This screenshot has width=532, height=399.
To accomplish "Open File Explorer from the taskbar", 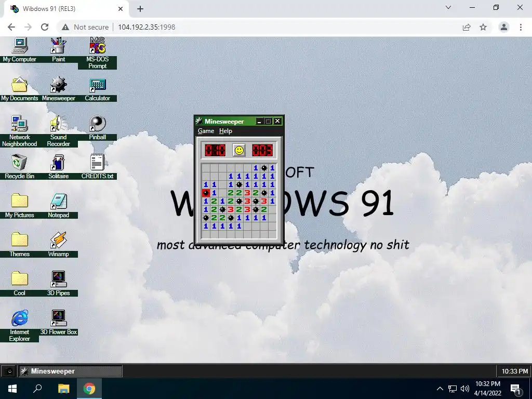I will click(63, 389).
